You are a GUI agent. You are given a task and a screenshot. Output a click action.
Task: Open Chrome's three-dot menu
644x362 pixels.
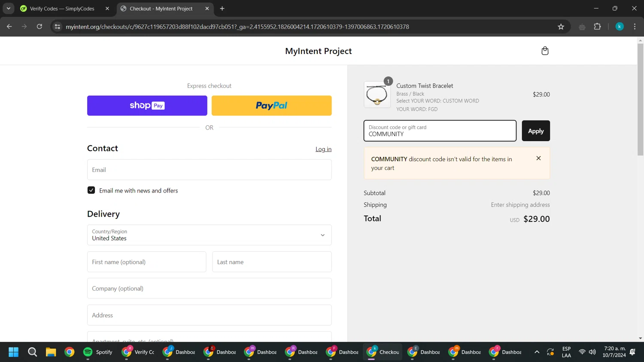[x=635, y=27]
